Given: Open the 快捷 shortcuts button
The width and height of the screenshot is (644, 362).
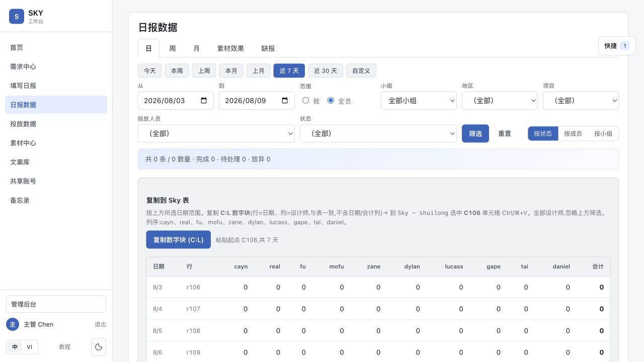Looking at the screenshot, I should pyautogui.click(x=617, y=46).
